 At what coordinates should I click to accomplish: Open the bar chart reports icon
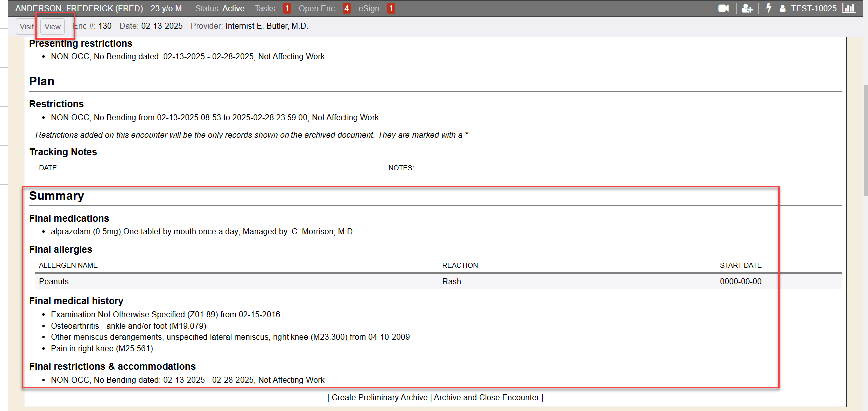click(849, 8)
